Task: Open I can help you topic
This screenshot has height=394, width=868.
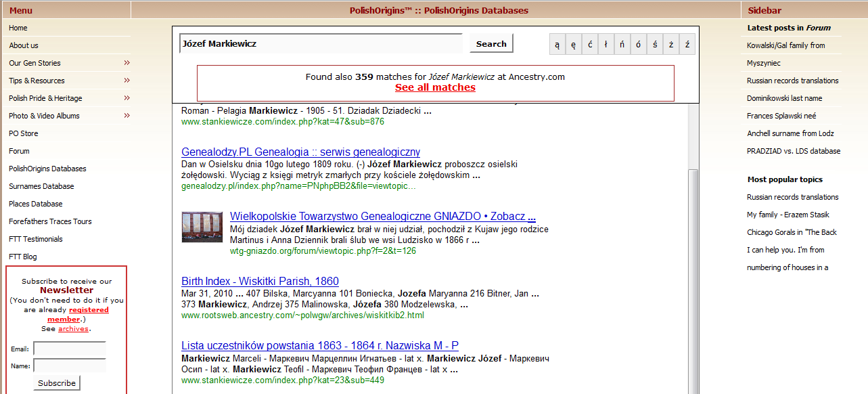Action: pyautogui.click(x=785, y=250)
